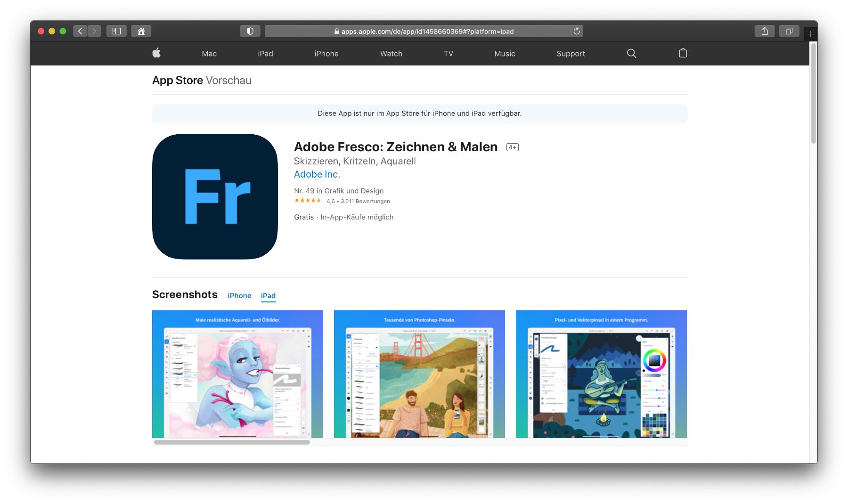
Task: Open the Watch navigation item
Action: [391, 54]
